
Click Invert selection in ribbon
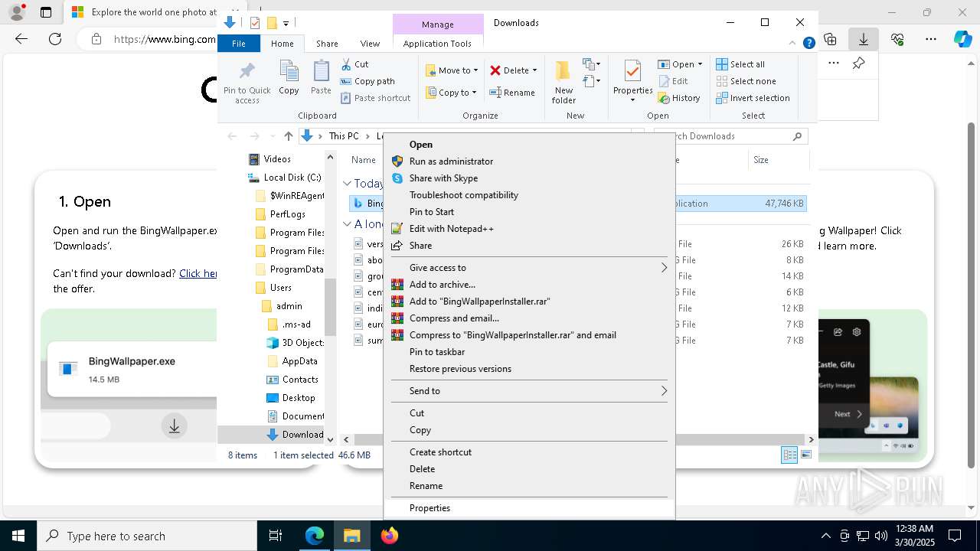point(753,98)
